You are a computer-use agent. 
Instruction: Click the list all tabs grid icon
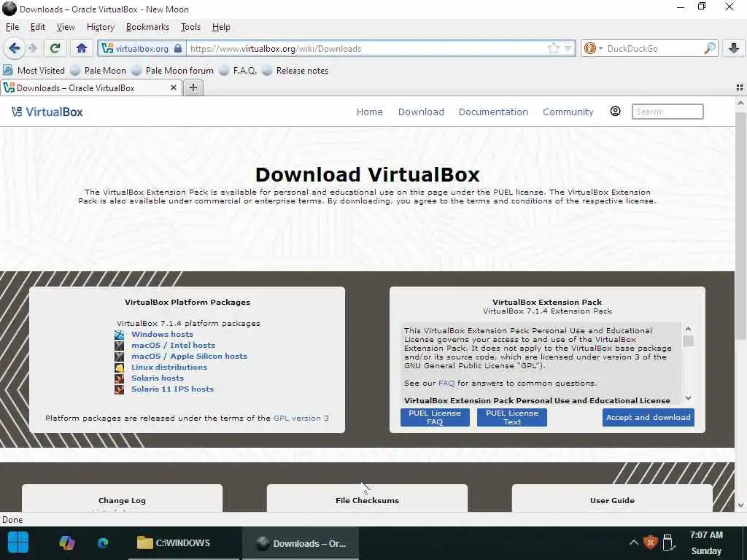[740, 87]
